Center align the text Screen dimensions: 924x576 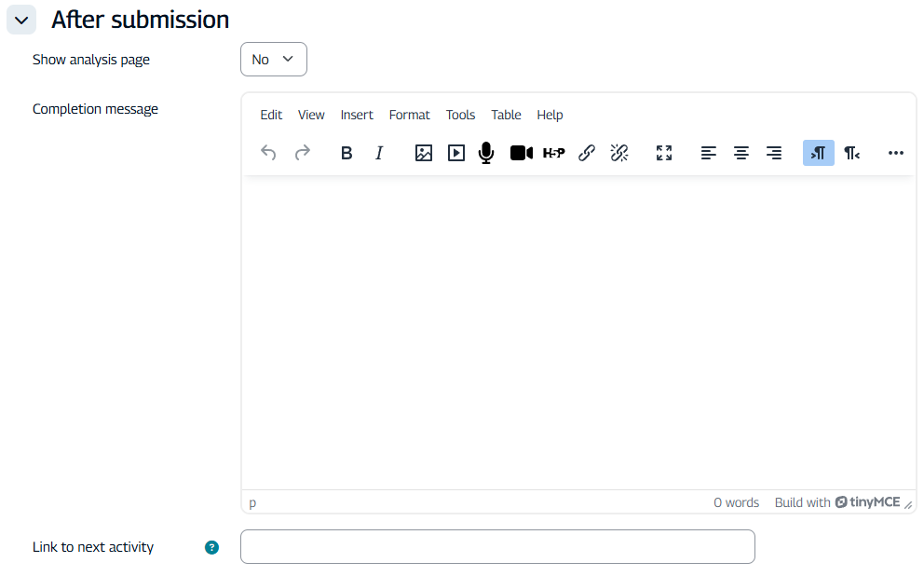pos(741,153)
